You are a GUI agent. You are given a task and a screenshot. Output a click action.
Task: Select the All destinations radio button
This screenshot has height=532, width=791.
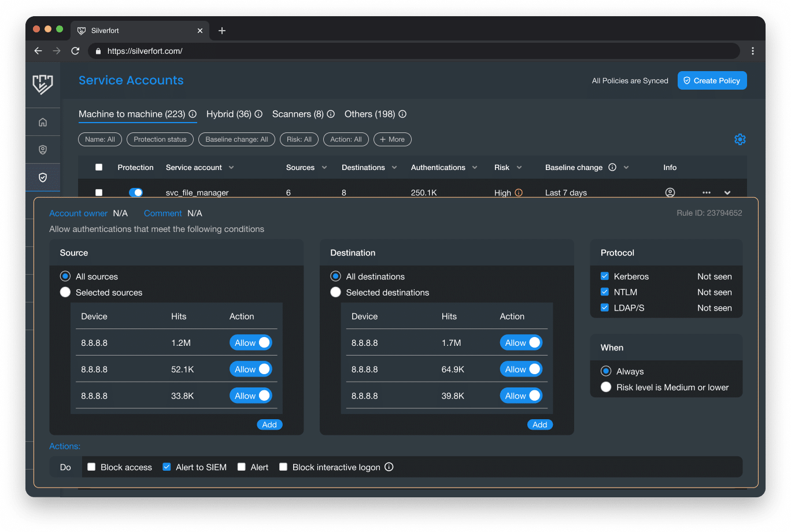(335, 276)
